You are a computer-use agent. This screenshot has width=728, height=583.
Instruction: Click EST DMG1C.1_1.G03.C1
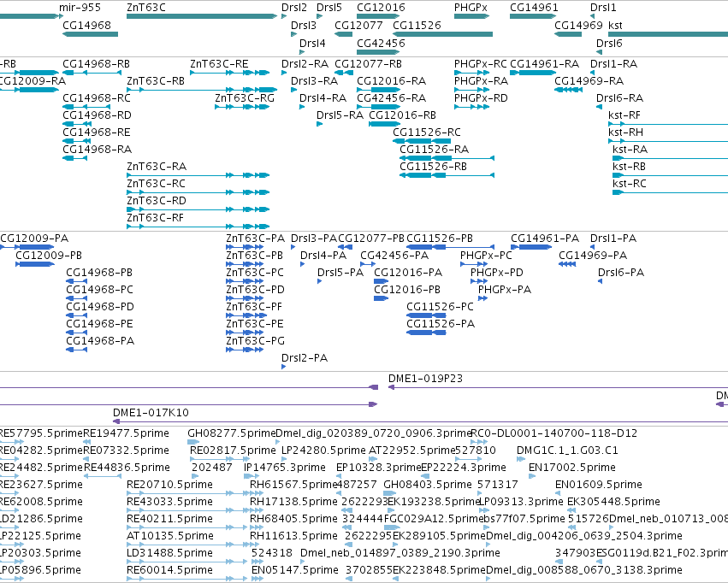[567, 450]
